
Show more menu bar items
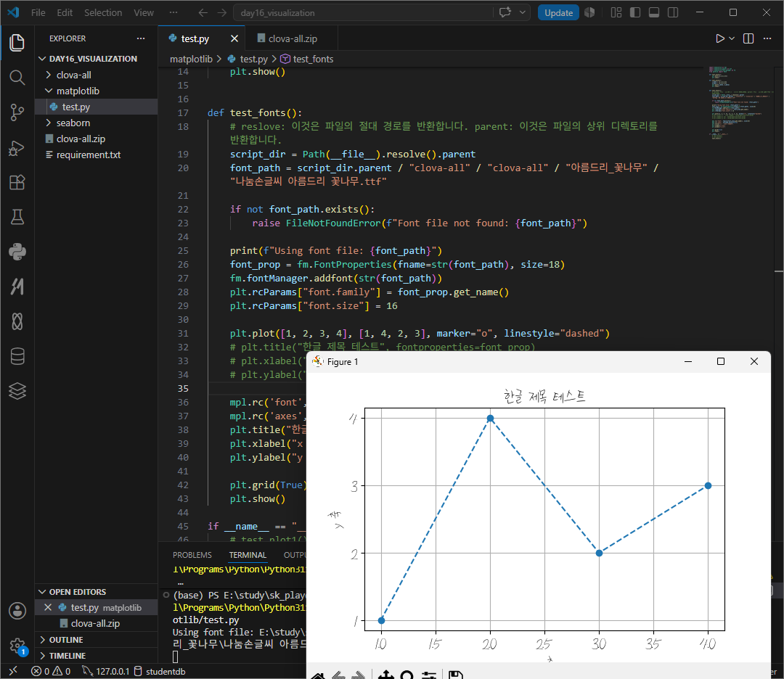(x=173, y=12)
